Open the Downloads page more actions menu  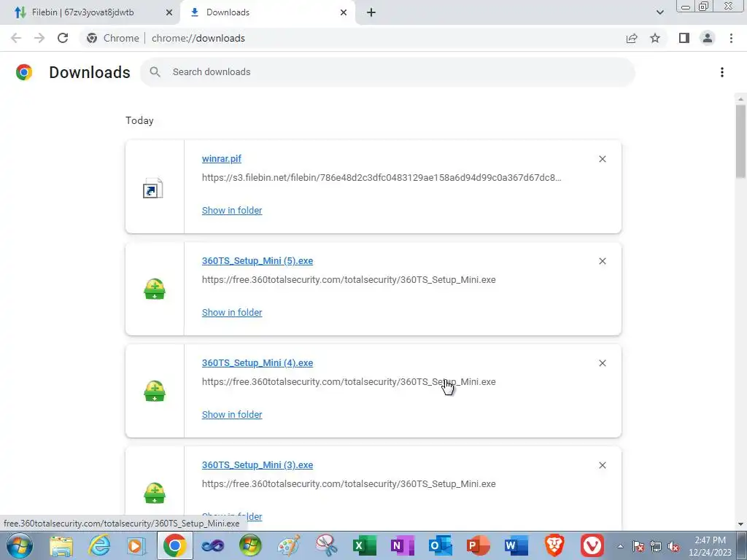pos(722,72)
